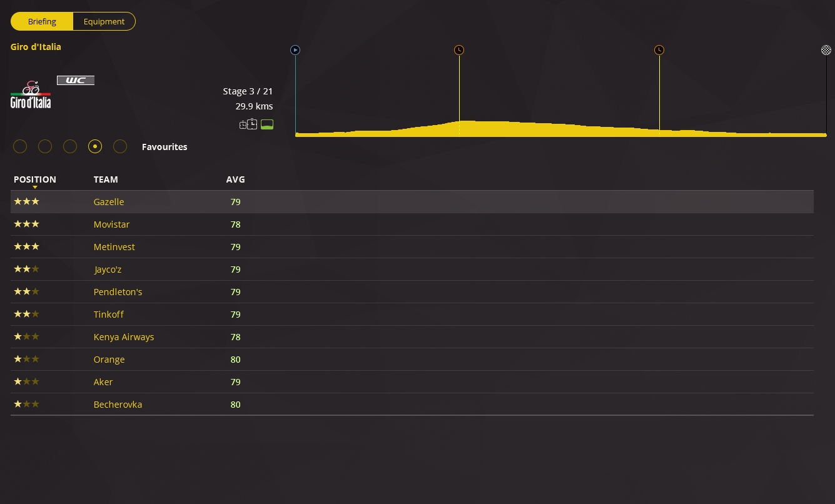The width and height of the screenshot is (835, 504).
Task: Click the Giro d'Italia race title
Action: (36, 47)
